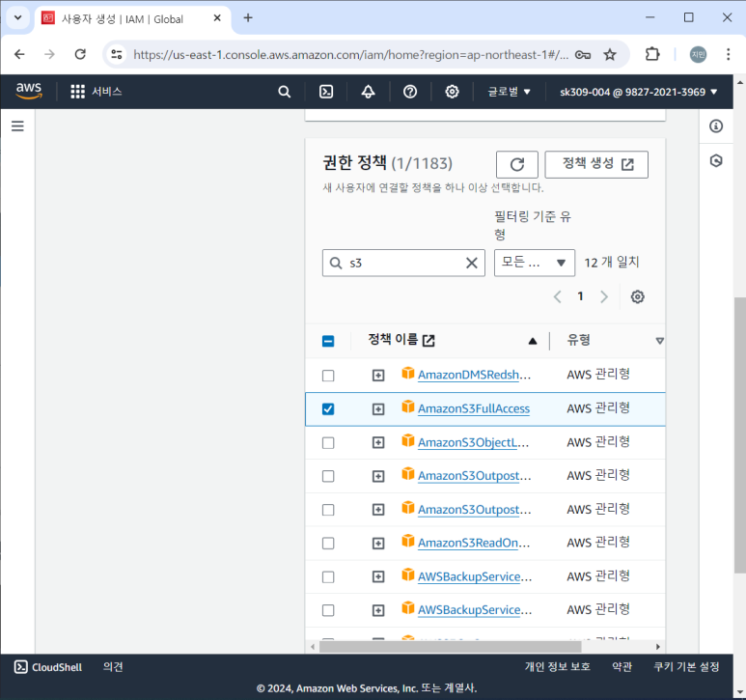Close the 사용자 생성 IAM browser tab
This screenshot has height=700, width=746.
[x=217, y=18]
